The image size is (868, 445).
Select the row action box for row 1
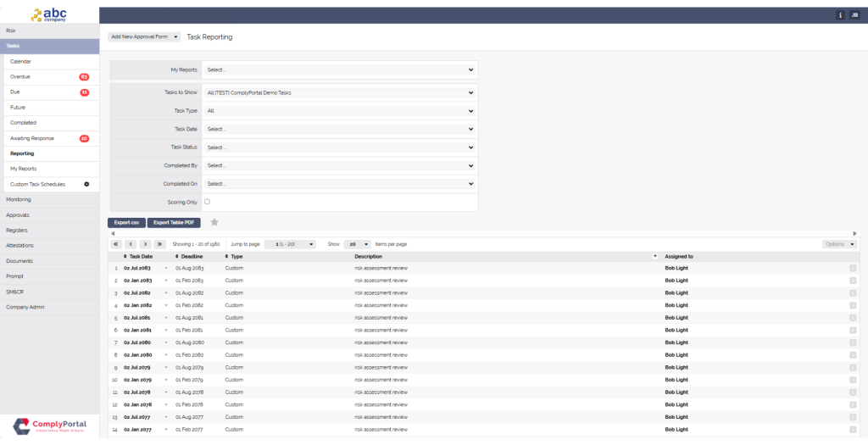[x=853, y=268]
